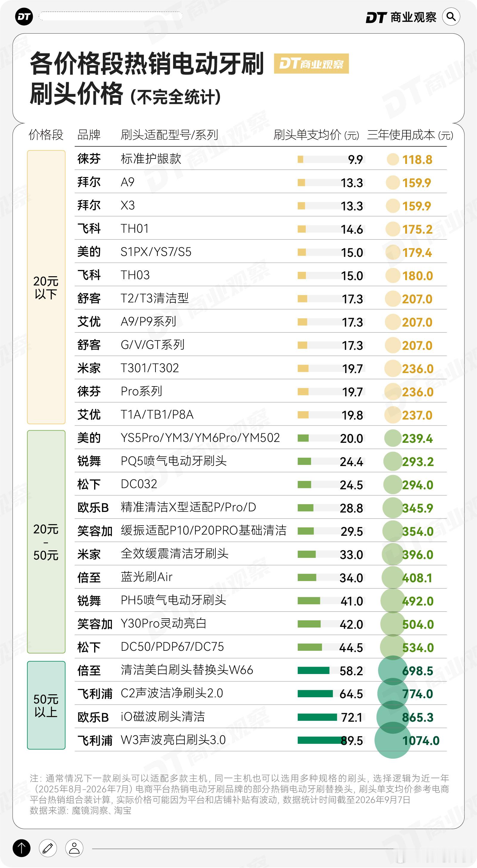This screenshot has height=868, width=477.
Task: Click the 全效缓震清洁牙刷头 model text
Action: (x=175, y=554)
